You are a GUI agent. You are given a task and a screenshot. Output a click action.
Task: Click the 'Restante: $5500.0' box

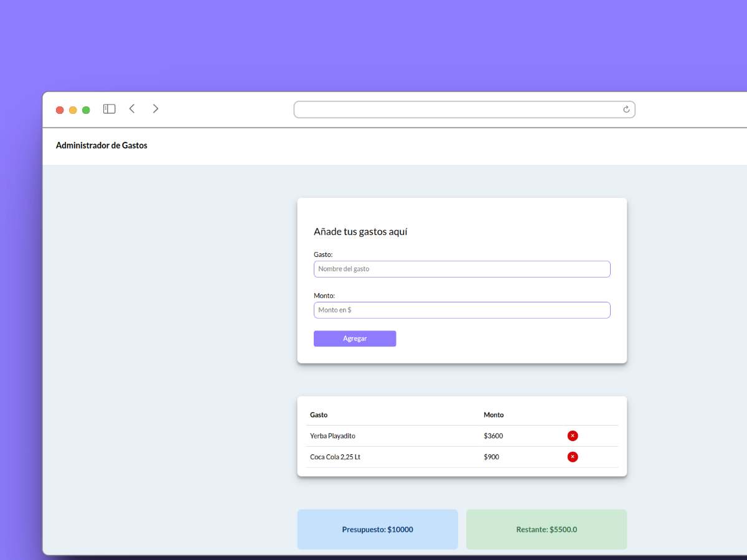[547, 530]
